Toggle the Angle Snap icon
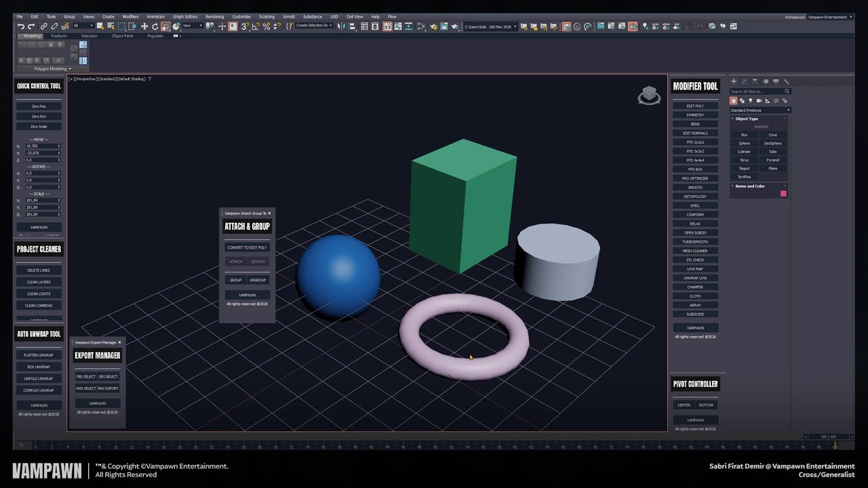This screenshot has height=488, width=868. click(256, 26)
